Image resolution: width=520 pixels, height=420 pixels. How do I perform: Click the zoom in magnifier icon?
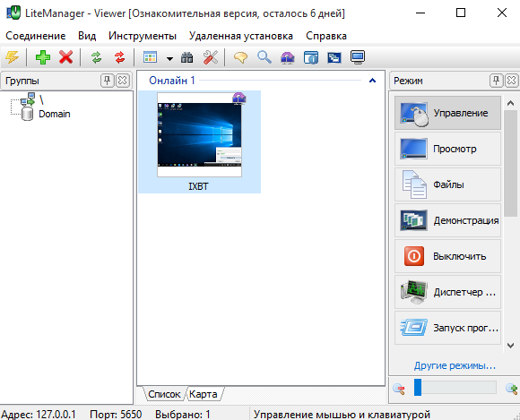(x=511, y=389)
